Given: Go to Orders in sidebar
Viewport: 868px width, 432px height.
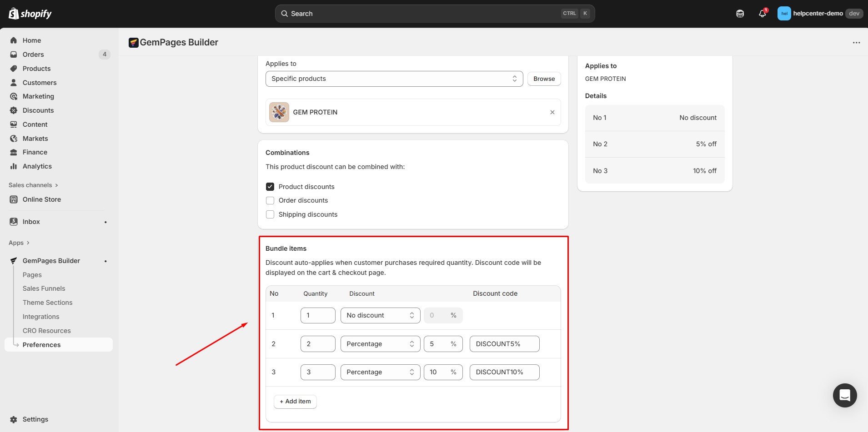Looking at the screenshot, I should pyautogui.click(x=33, y=55).
